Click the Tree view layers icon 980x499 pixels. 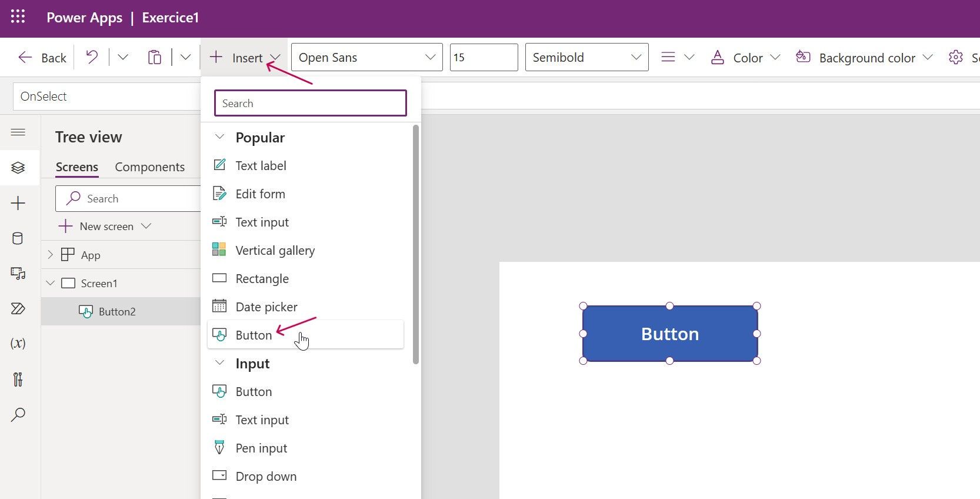(x=18, y=168)
